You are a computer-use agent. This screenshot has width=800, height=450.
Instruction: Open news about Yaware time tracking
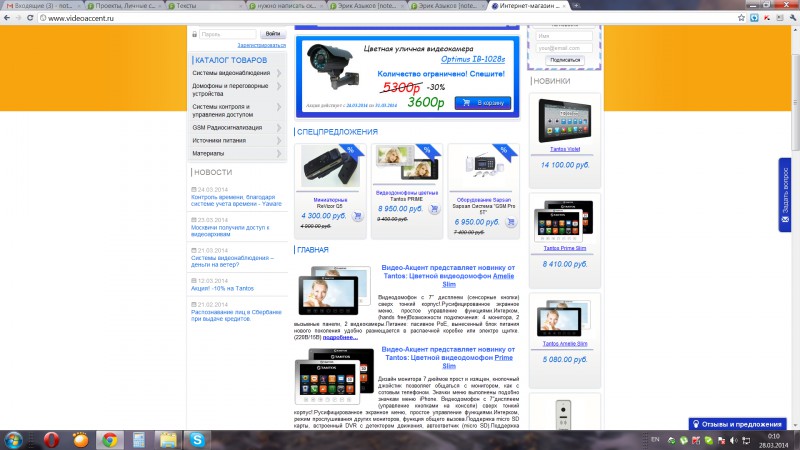(x=236, y=200)
